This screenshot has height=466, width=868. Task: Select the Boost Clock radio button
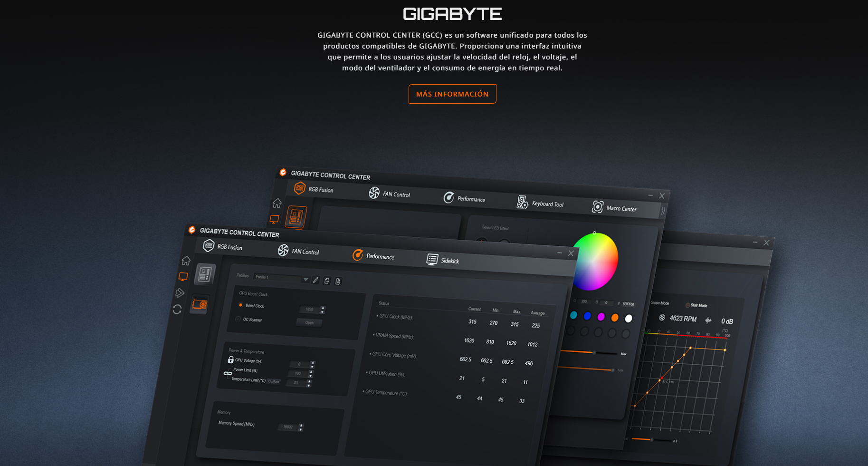(x=240, y=305)
